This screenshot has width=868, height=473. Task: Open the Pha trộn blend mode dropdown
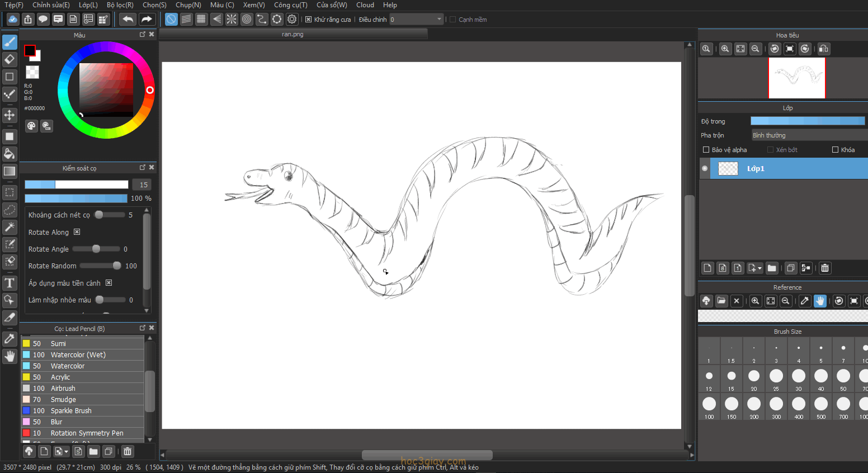(x=809, y=135)
